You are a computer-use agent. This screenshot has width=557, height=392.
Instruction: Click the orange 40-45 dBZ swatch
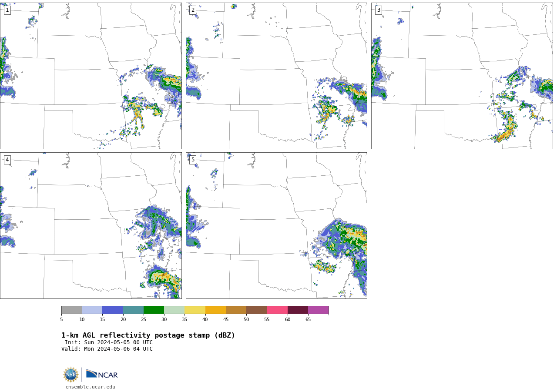point(215,310)
